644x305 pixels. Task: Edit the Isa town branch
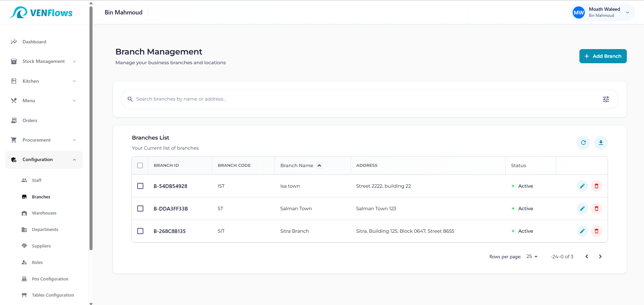point(582,186)
